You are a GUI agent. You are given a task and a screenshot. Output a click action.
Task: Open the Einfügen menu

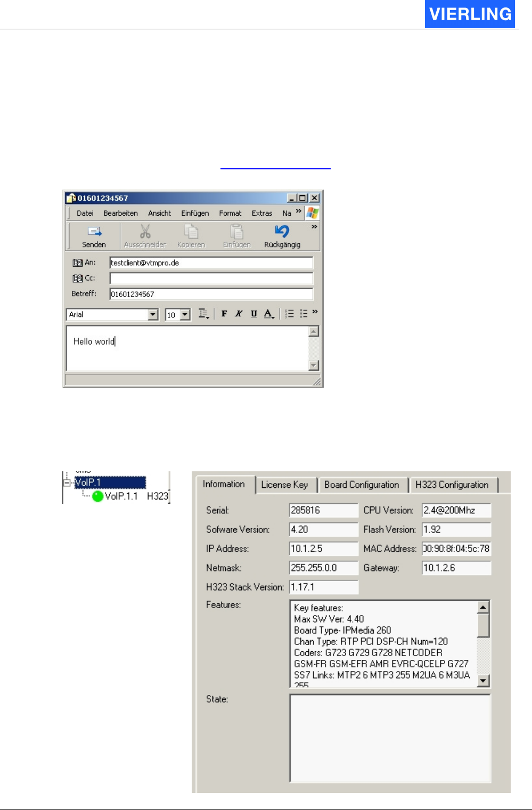pyautogui.click(x=195, y=213)
